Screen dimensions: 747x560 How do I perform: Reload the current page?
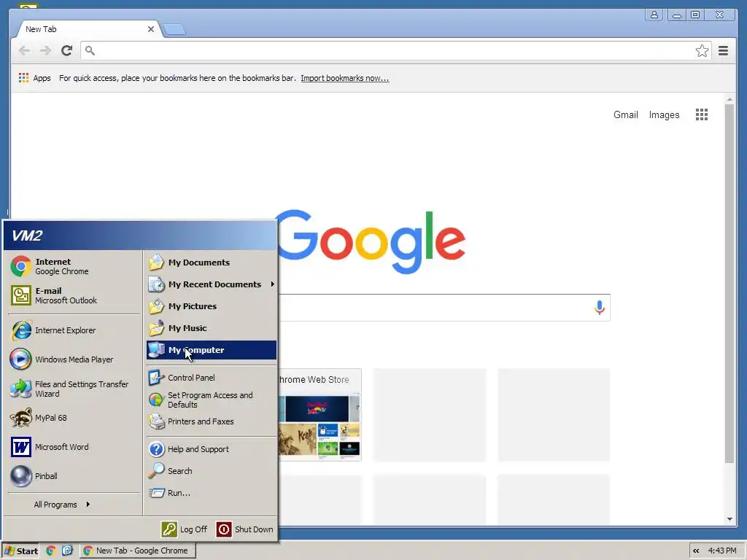(x=66, y=50)
